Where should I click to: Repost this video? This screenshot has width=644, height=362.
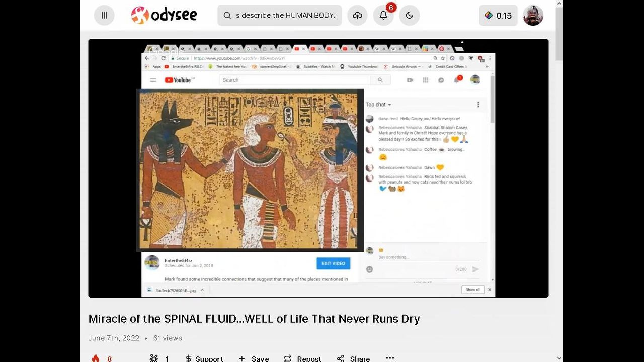302,358
